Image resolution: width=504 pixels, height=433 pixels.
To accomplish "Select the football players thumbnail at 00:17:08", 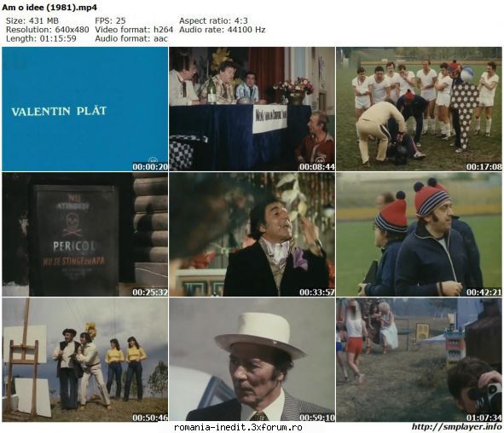I will click(419, 109).
